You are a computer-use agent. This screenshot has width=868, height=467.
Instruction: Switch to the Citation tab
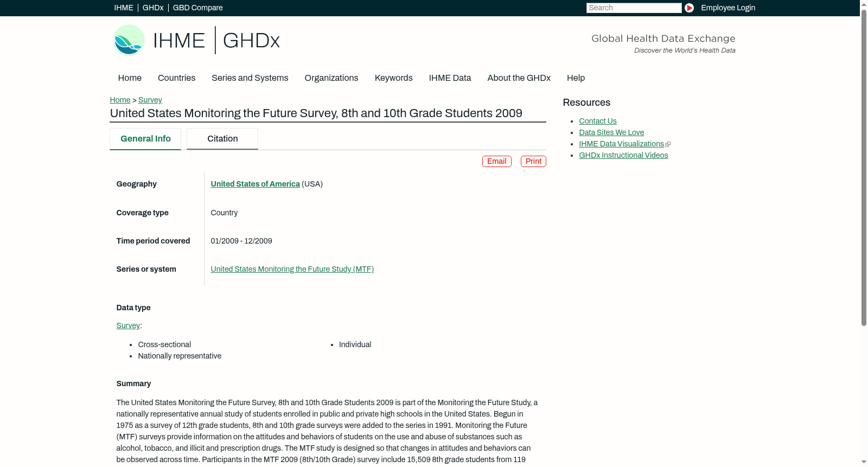(222, 139)
